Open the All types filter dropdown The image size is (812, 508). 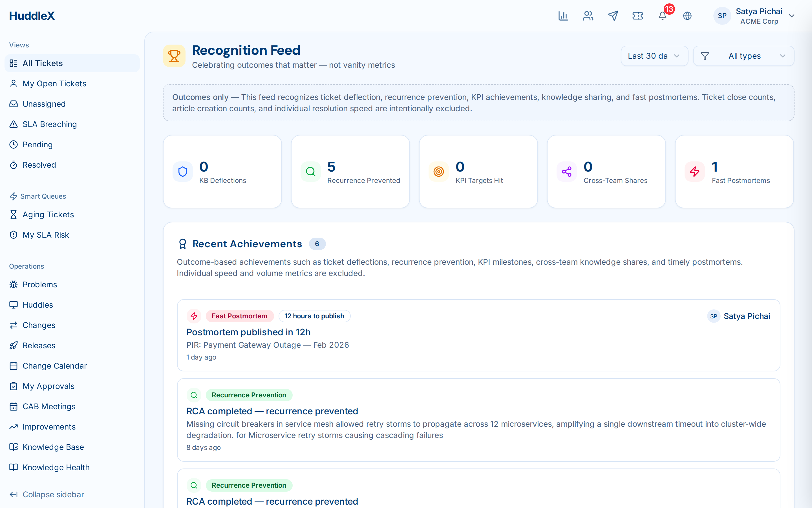point(743,56)
